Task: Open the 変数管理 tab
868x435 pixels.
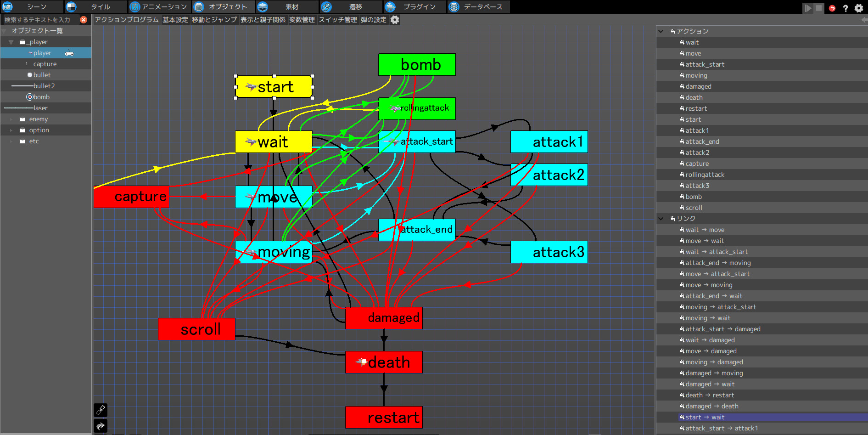Action: pyautogui.click(x=302, y=20)
